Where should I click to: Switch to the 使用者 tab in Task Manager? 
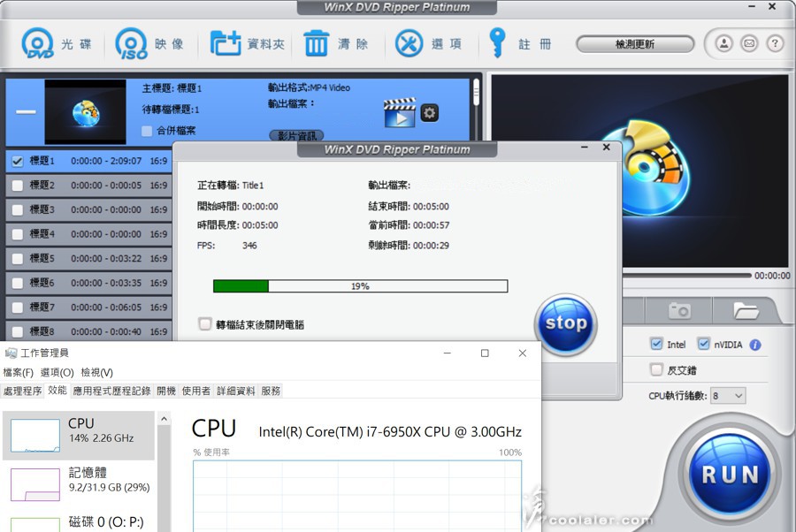point(196,391)
